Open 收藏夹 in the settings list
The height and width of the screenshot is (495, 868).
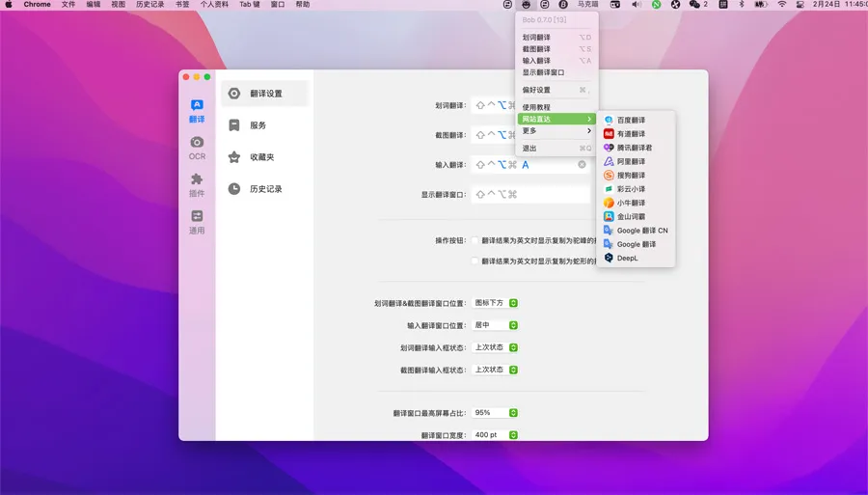pos(261,157)
